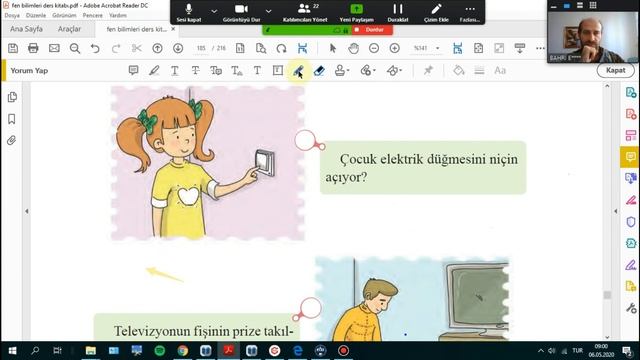Screen dimensions: 640x360
Task: Open the Görünüm menu
Action: click(64, 15)
